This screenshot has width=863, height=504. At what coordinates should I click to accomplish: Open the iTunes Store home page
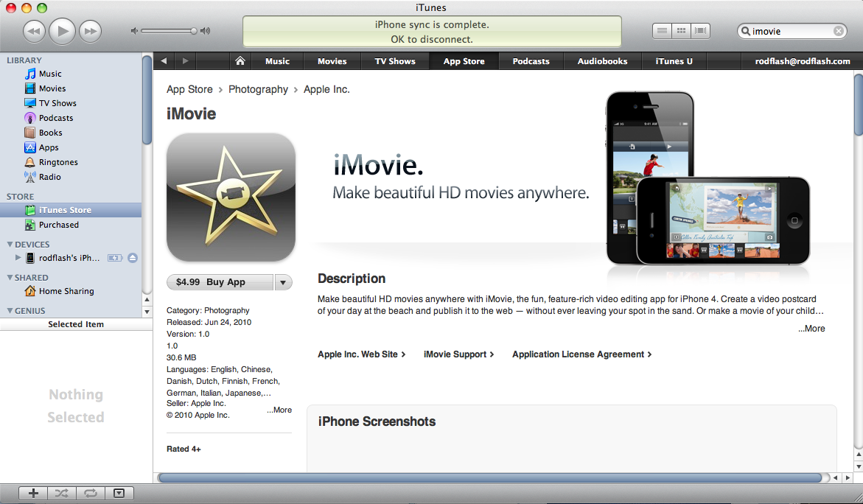tap(240, 61)
